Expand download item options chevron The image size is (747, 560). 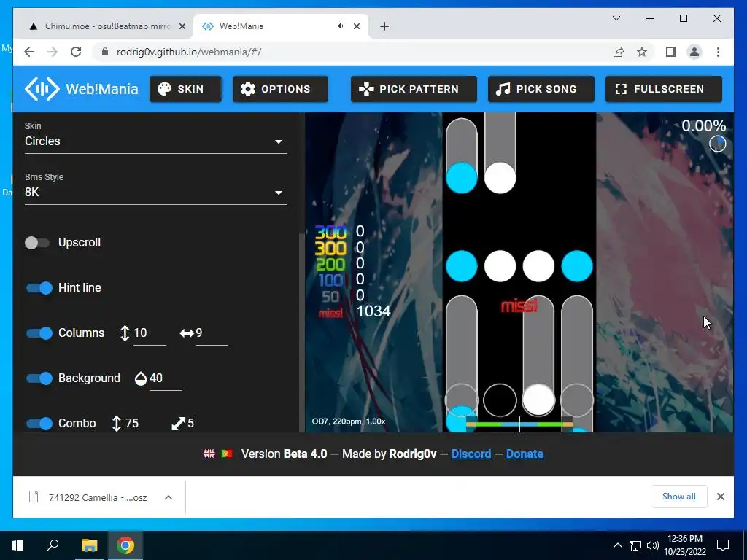point(169,497)
